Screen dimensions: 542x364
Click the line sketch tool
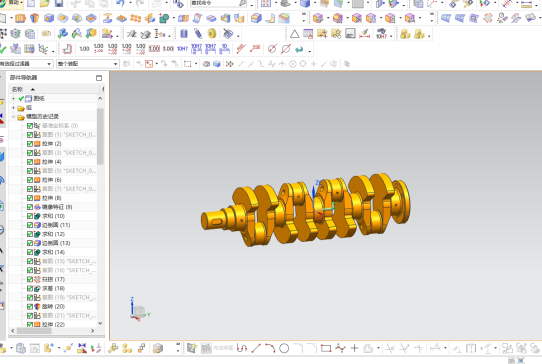(256, 348)
